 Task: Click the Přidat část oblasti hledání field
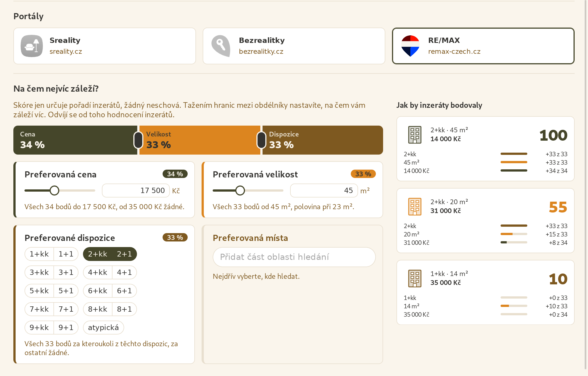click(294, 257)
